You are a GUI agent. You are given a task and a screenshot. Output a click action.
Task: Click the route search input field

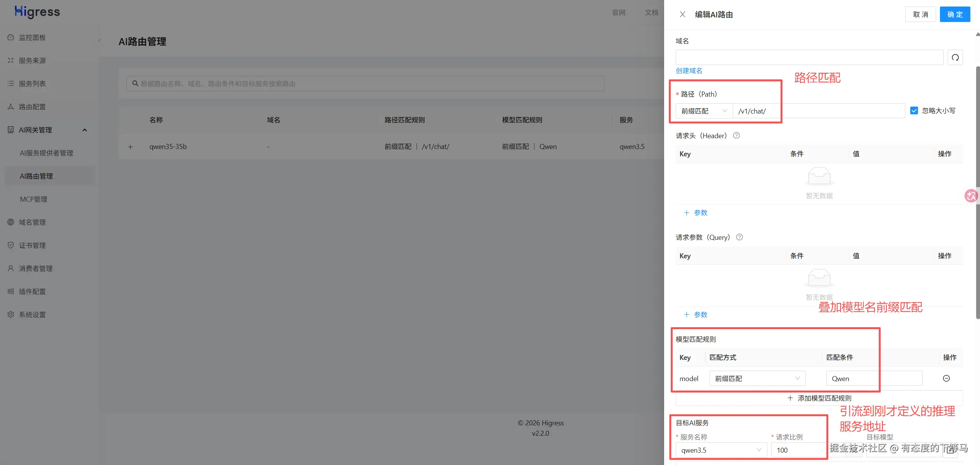coord(365,84)
